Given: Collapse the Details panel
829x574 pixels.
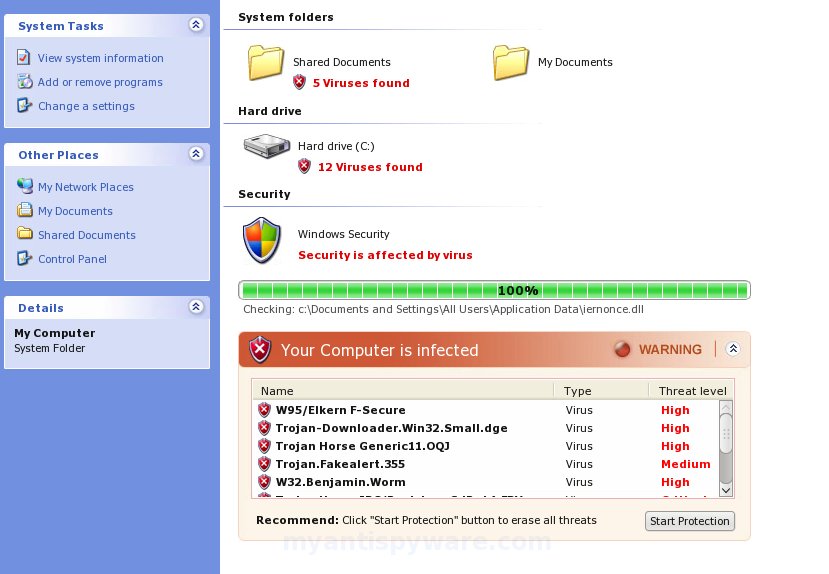Looking at the screenshot, I should tap(196, 307).
